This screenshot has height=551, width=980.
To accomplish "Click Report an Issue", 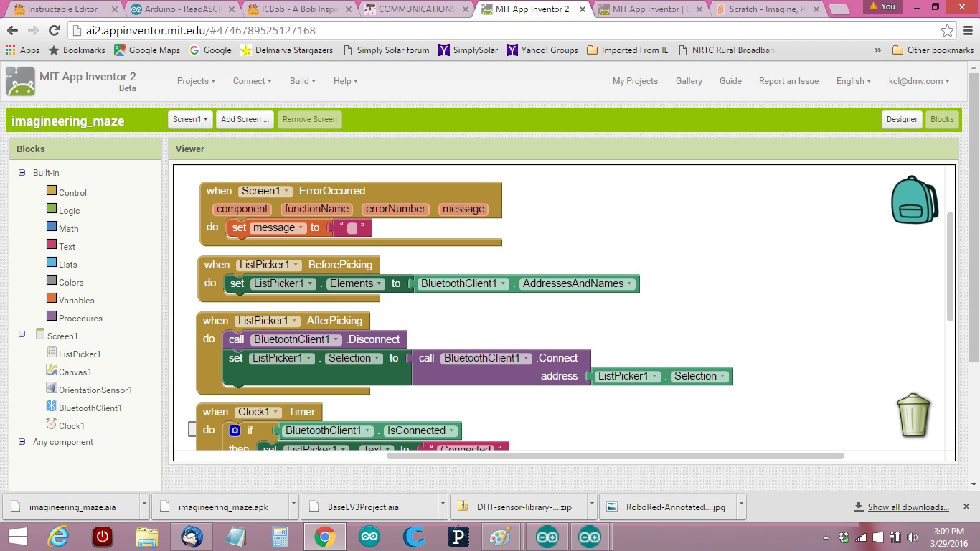I will (788, 81).
